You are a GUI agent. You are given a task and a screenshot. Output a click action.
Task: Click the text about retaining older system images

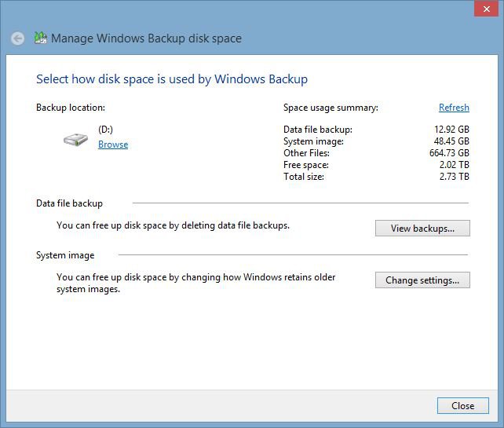pyautogui.click(x=195, y=283)
